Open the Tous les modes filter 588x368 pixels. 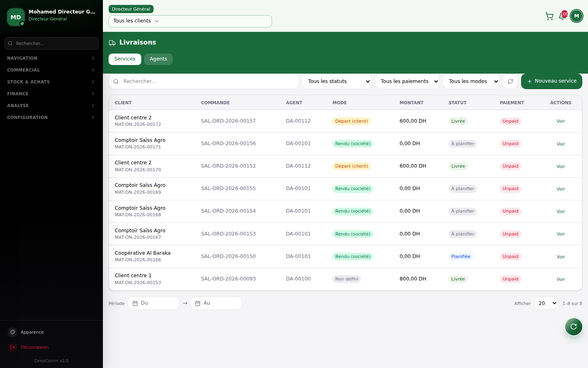click(x=471, y=81)
